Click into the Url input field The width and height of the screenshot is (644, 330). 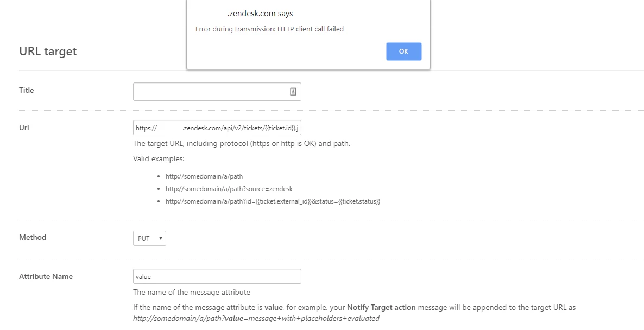pyautogui.click(x=217, y=128)
